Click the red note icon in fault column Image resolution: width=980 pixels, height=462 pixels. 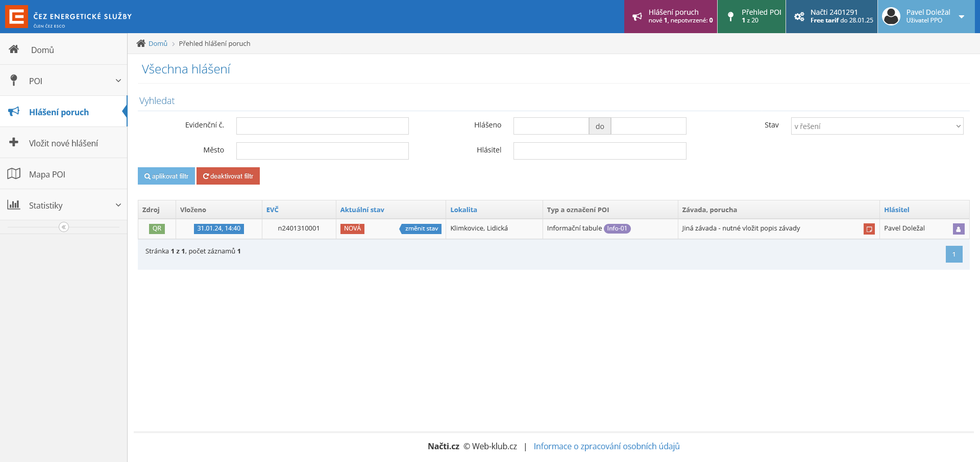869,229
